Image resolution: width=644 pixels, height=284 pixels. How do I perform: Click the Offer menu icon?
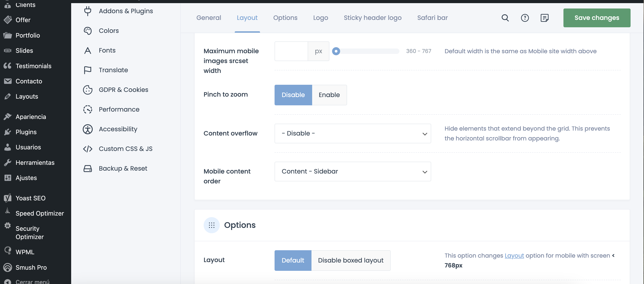(x=8, y=20)
